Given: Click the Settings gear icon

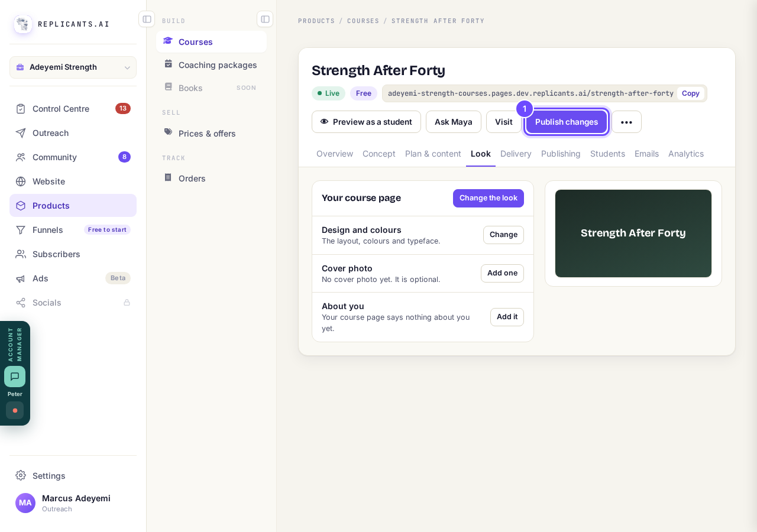Looking at the screenshot, I should coord(21,476).
